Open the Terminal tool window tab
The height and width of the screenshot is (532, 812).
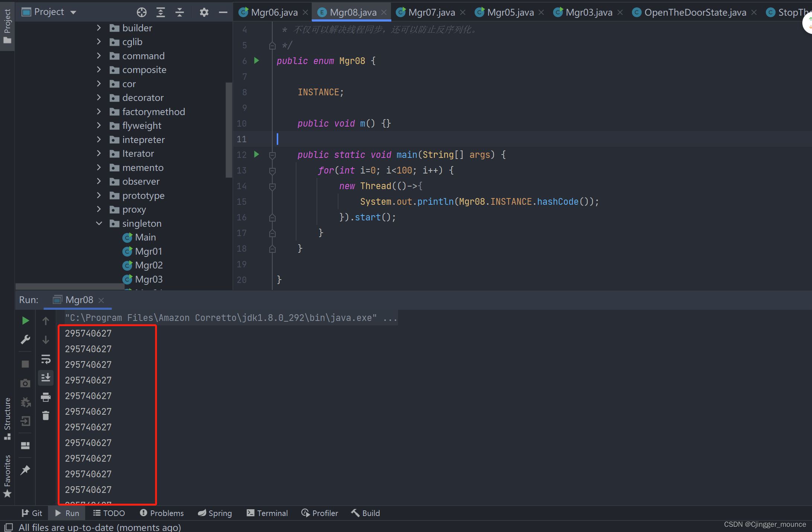(267, 513)
